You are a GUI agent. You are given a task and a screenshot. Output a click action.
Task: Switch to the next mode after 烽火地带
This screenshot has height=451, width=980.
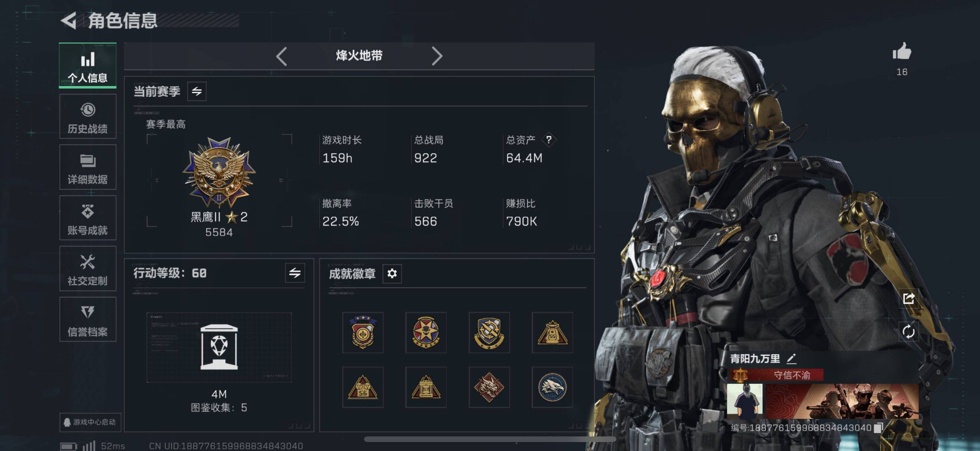(437, 56)
